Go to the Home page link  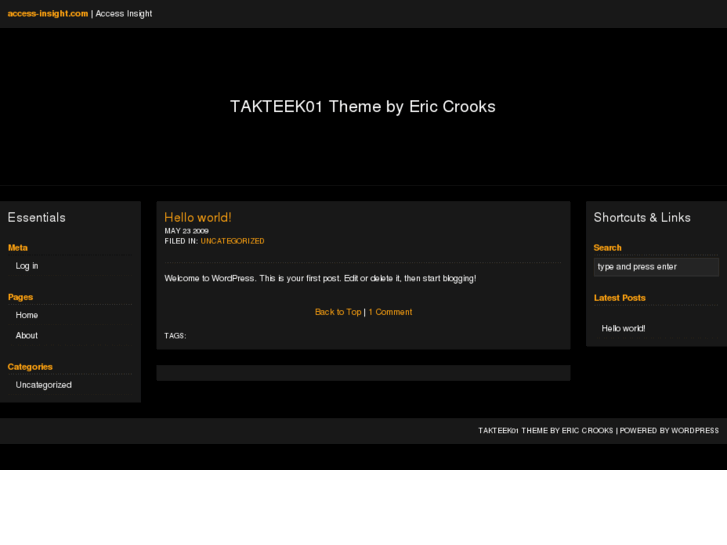pos(27,315)
